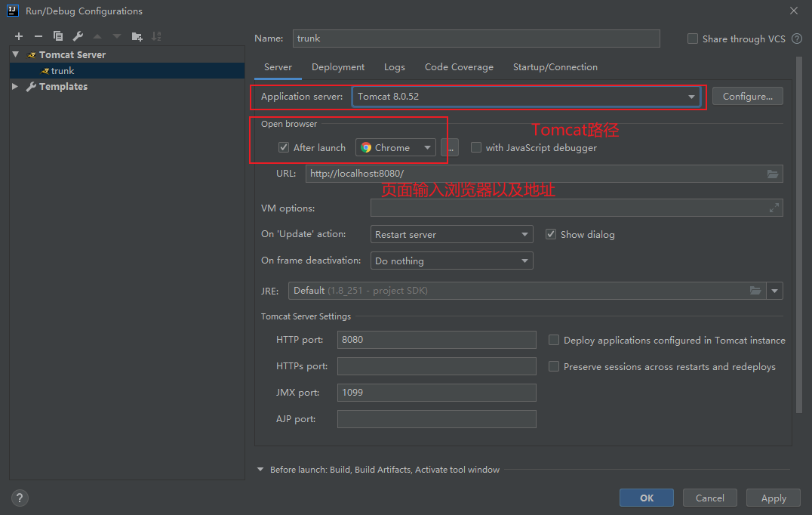Move configuration up with the up arrow
This screenshot has width=812, height=515.
(x=97, y=36)
